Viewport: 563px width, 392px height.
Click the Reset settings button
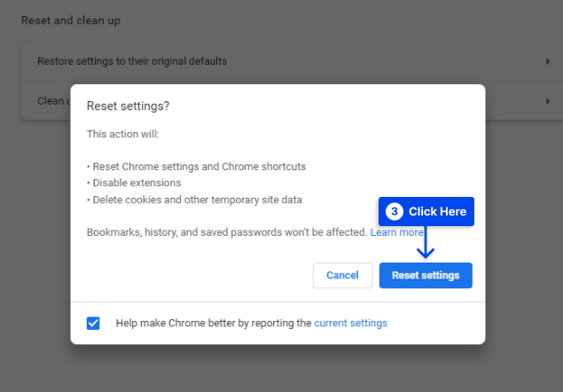[426, 275]
